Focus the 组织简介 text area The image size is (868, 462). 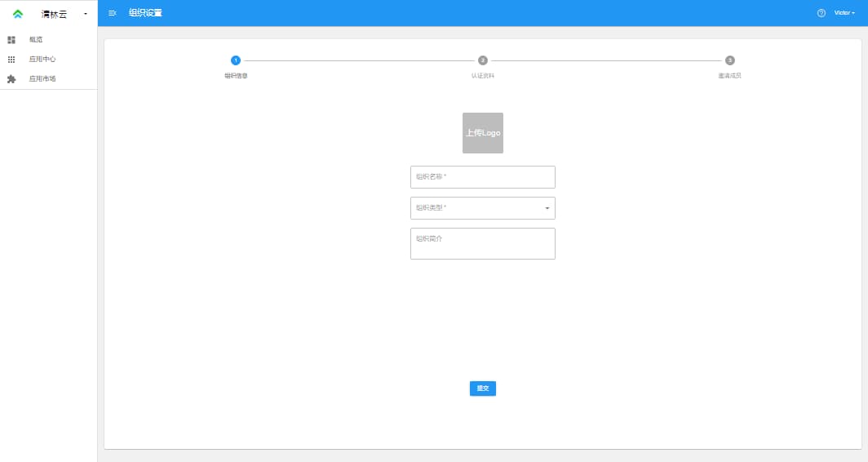[x=483, y=244]
